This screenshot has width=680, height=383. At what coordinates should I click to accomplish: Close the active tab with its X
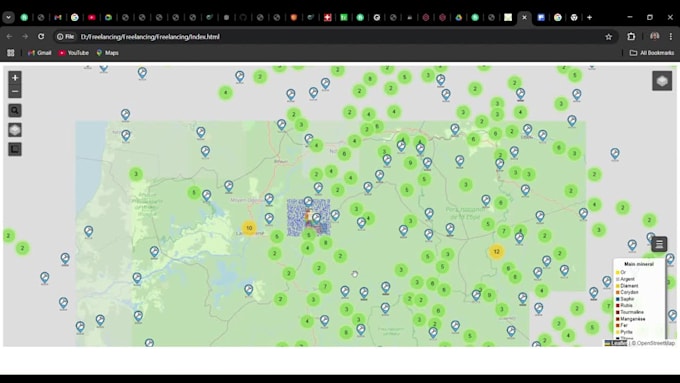[x=524, y=17]
